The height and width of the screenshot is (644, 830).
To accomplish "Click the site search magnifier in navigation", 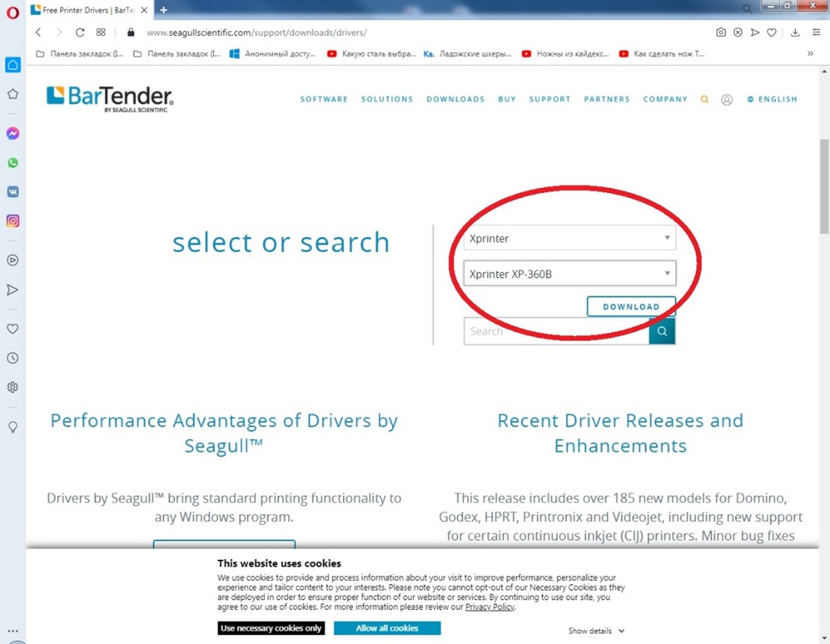I will click(x=704, y=99).
